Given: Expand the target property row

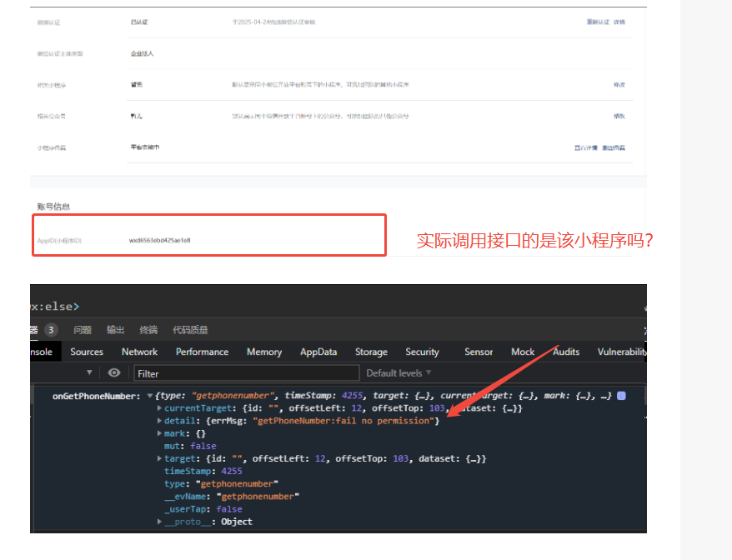Looking at the screenshot, I should pos(160,458).
